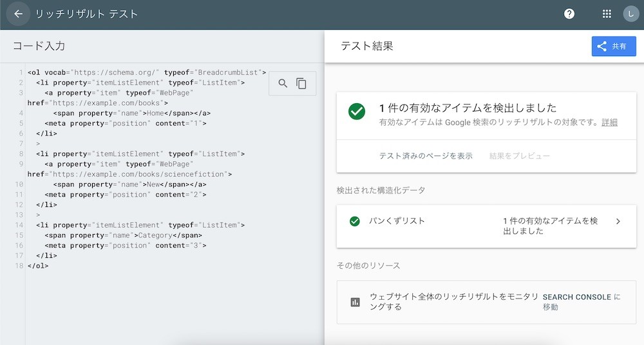Image resolution: width=644 pixels, height=345 pixels.
Task: Click テスト済みのページを表示
Action: pyautogui.click(x=426, y=156)
